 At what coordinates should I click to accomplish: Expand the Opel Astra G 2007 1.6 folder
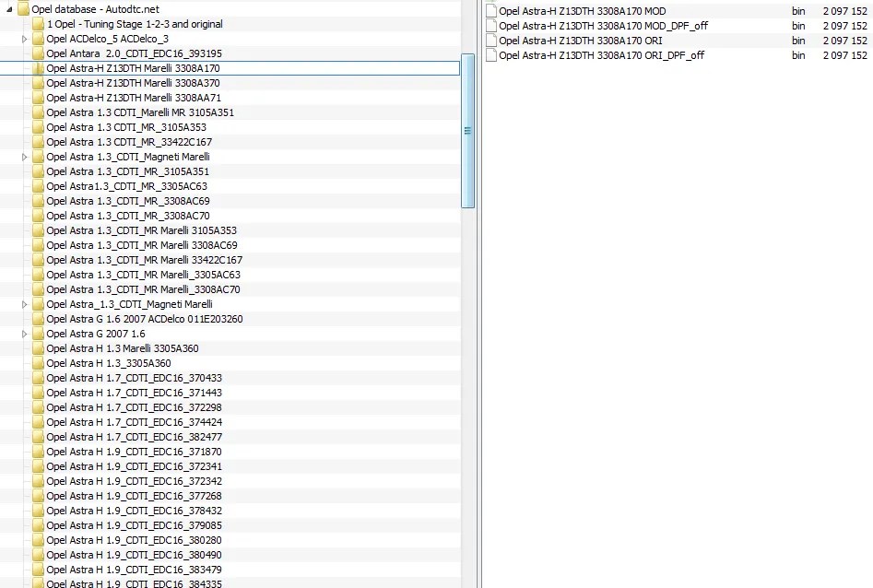point(25,334)
